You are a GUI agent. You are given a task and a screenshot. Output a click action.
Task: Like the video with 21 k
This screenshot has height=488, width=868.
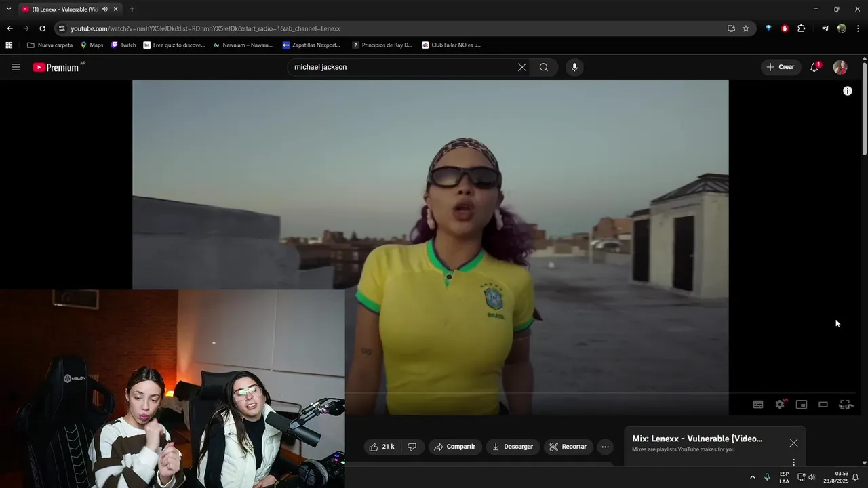[382, 447]
